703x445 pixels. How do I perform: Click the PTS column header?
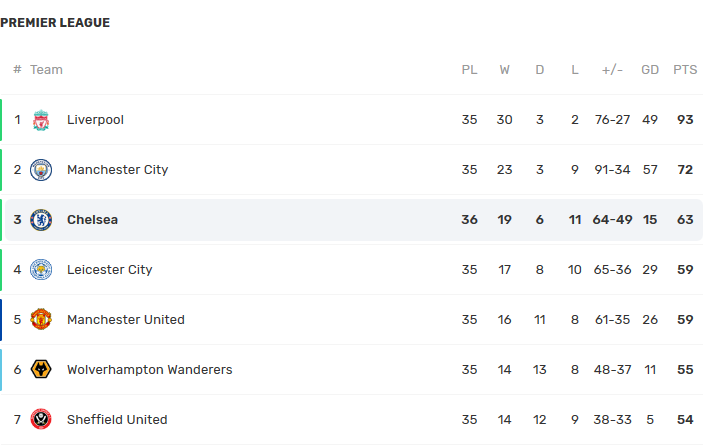[x=685, y=70]
